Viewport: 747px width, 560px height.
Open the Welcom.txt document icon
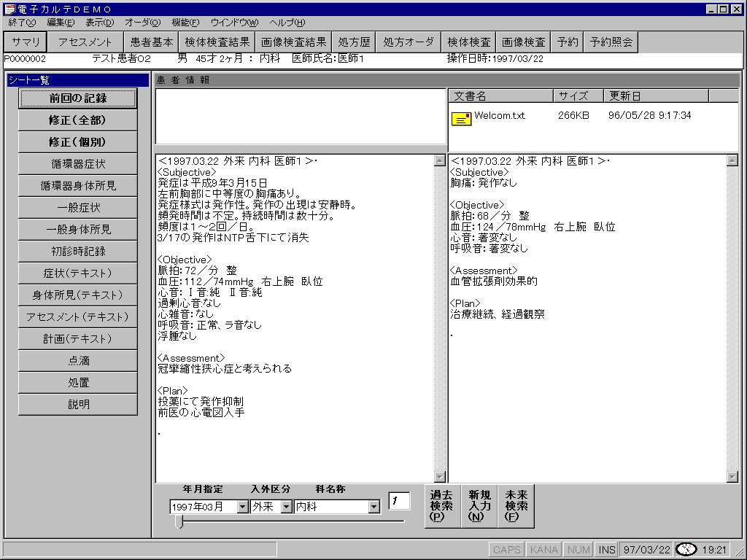(461, 119)
